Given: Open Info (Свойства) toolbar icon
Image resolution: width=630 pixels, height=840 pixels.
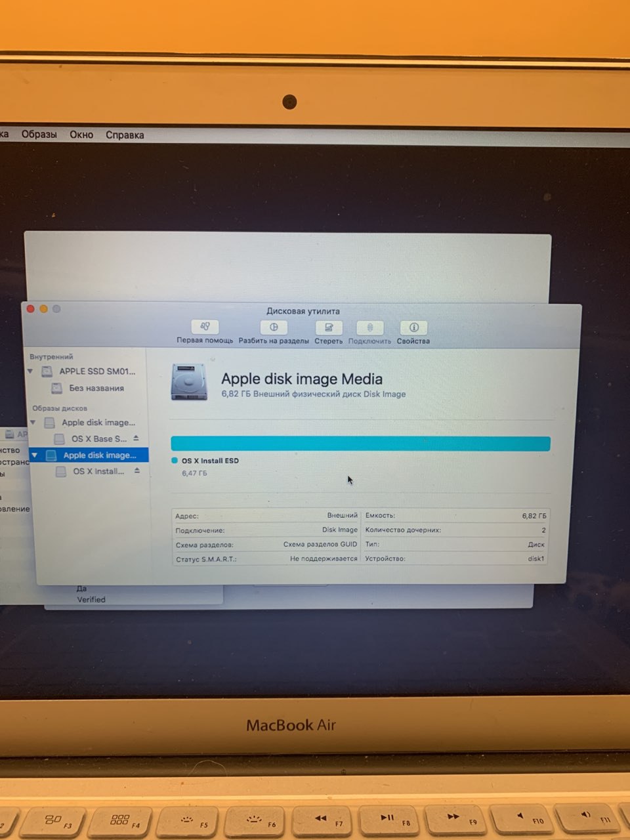Looking at the screenshot, I should point(413,327).
